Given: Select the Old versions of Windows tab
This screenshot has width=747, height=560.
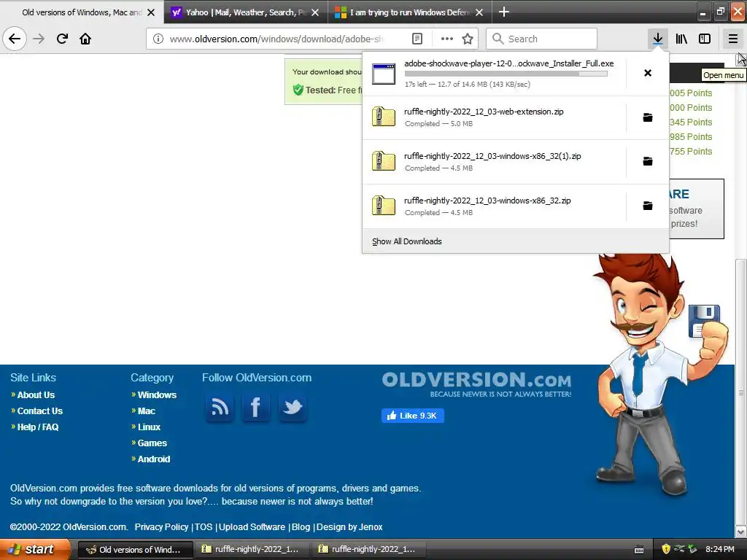Looking at the screenshot, I should [81, 12].
